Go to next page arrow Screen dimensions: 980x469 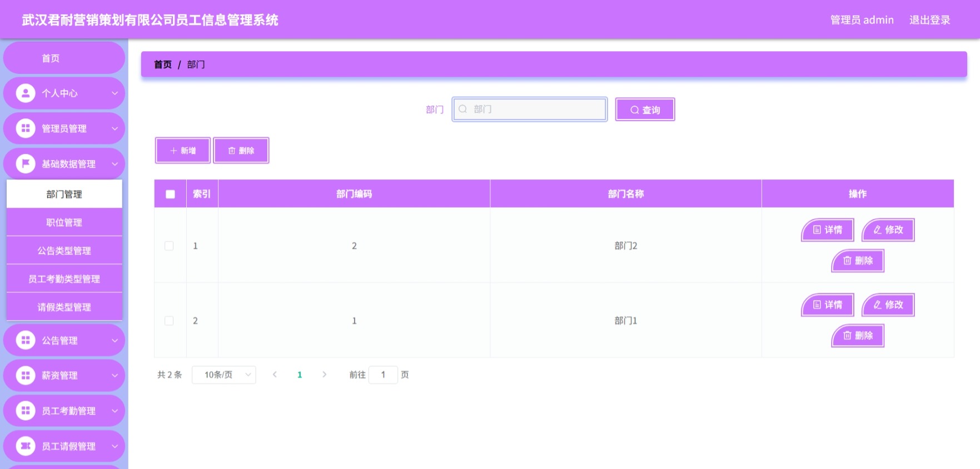[x=324, y=375]
